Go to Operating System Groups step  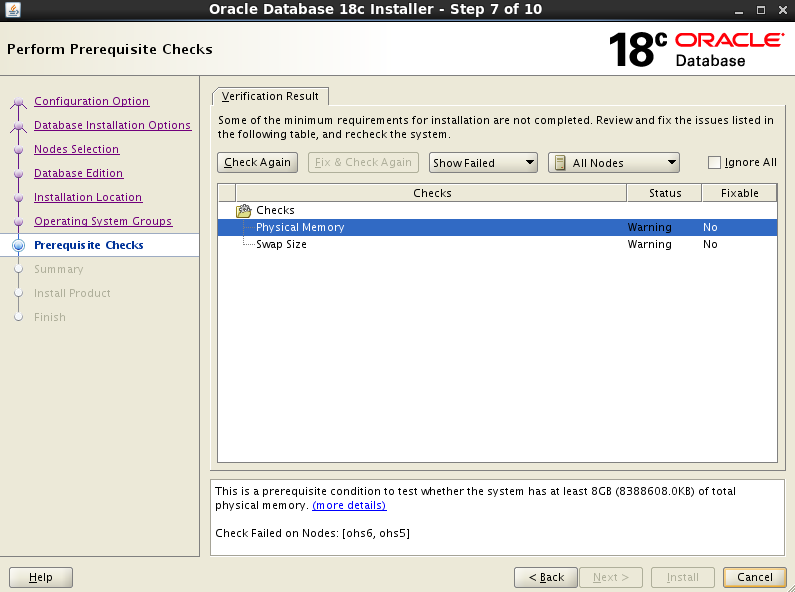tap(103, 221)
